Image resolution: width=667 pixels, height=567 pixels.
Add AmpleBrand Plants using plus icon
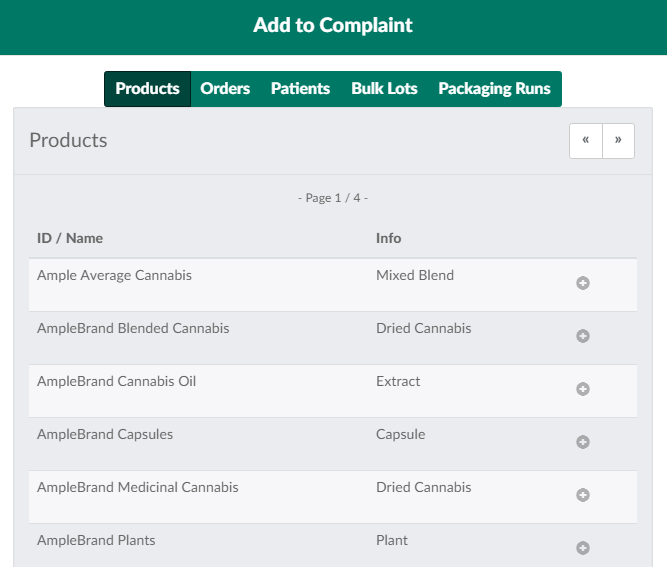click(x=583, y=548)
